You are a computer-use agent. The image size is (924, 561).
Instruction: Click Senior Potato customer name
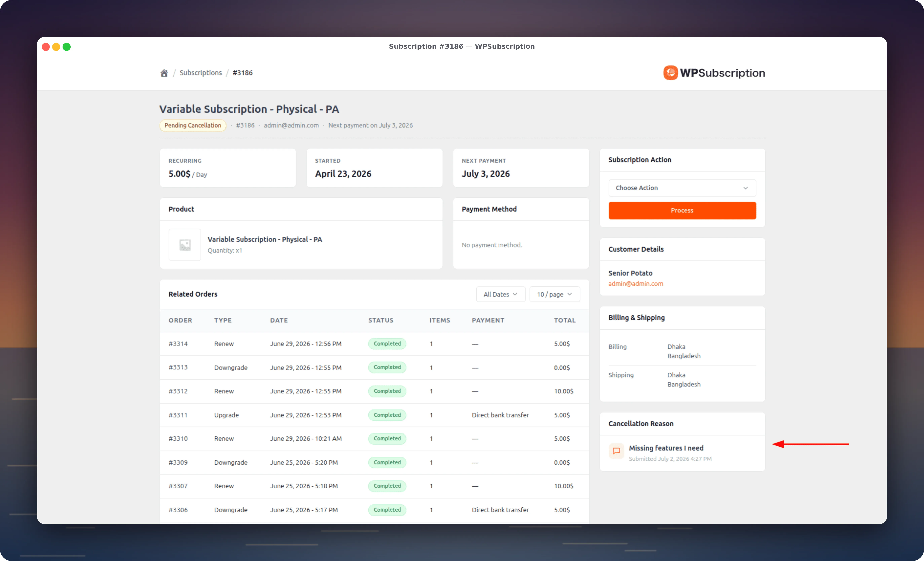[x=630, y=273]
